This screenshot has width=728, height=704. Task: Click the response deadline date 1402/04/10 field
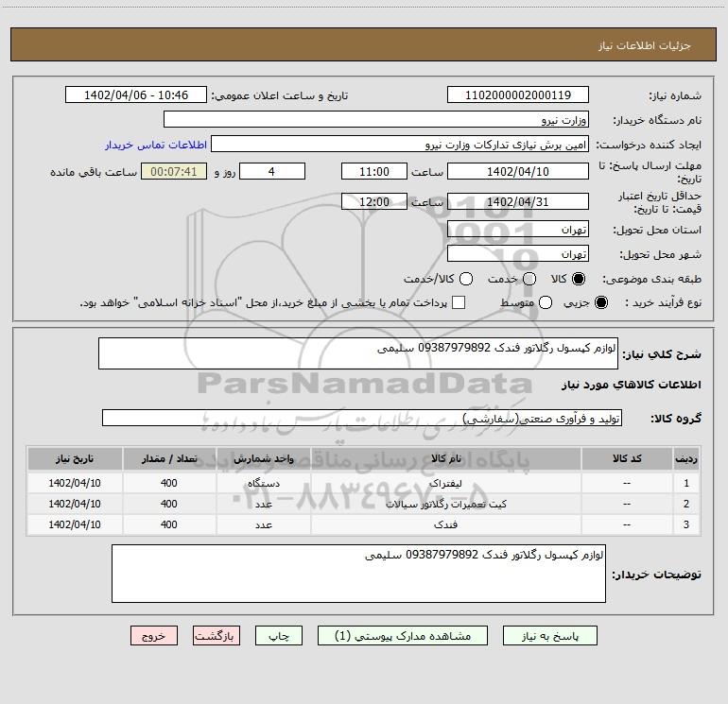tap(518, 172)
